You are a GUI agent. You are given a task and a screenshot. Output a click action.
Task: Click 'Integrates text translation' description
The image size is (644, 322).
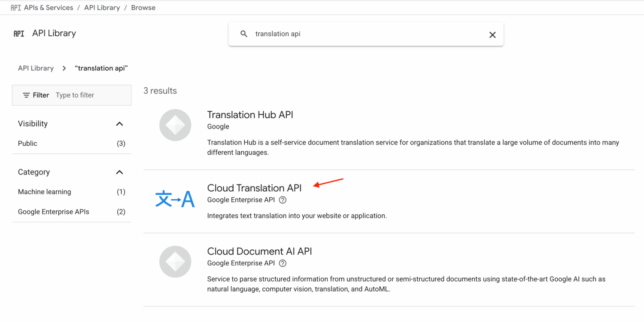click(x=297, y=216)
